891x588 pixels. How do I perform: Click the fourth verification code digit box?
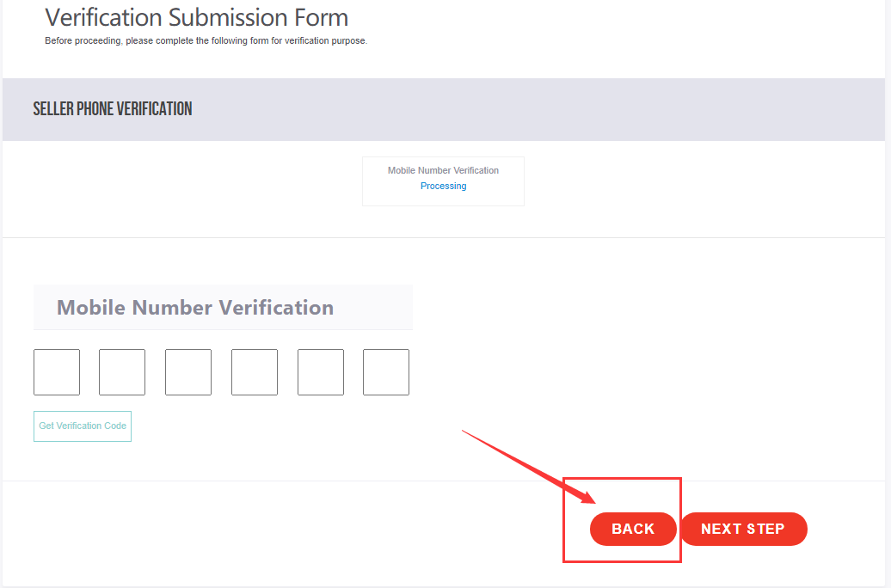255,372
